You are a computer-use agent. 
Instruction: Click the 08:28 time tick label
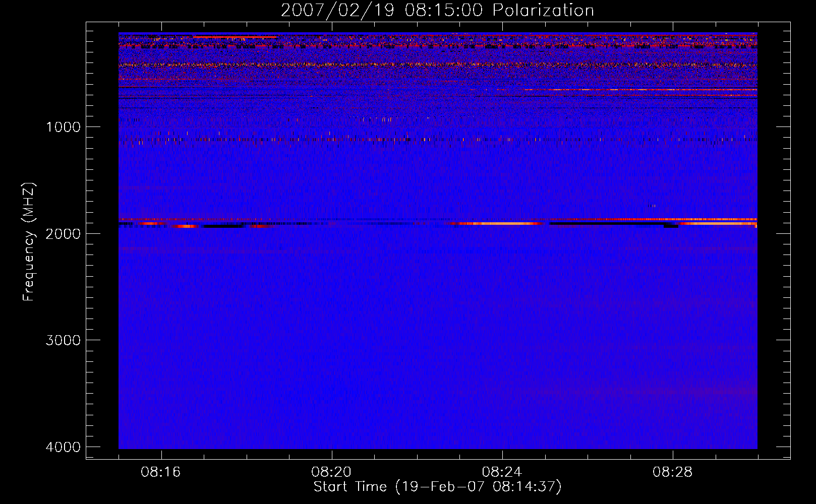pyautogui.click(x=672, y=472)
